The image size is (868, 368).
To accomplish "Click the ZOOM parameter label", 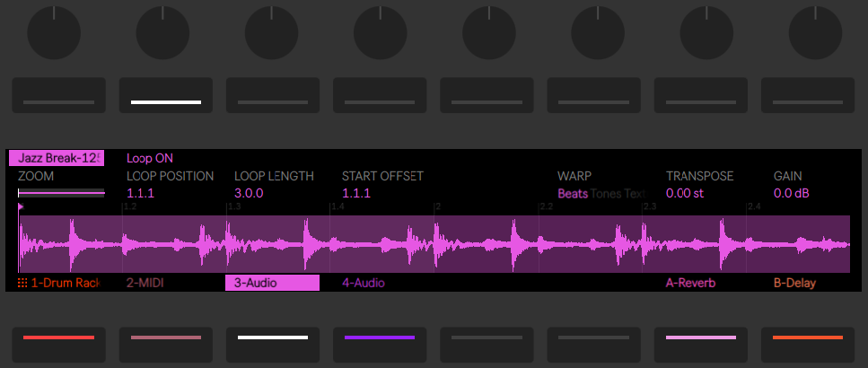I will (x=36, y=177).
